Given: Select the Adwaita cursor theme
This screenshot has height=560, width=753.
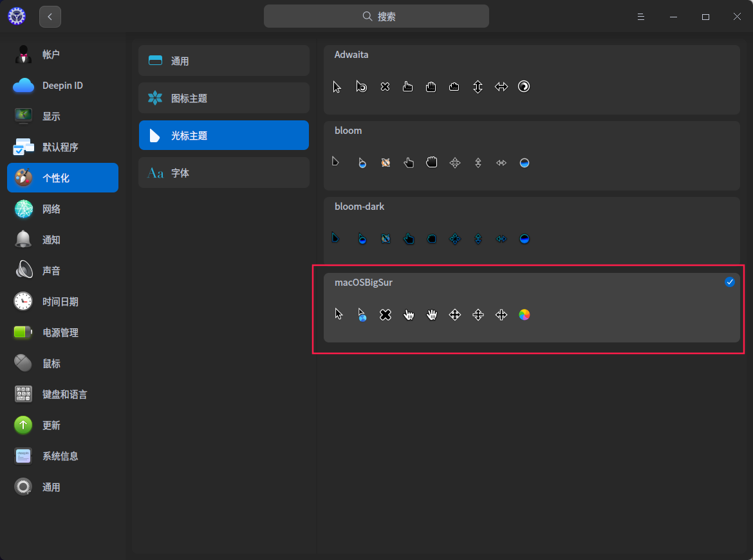Looking at the screenshot, I should [532, 80].
